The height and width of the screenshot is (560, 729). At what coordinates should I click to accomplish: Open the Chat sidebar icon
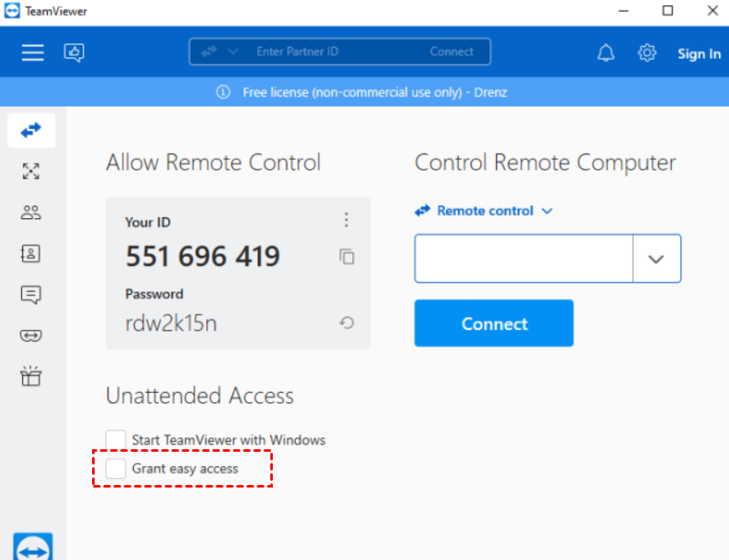[x=32, y=295]
